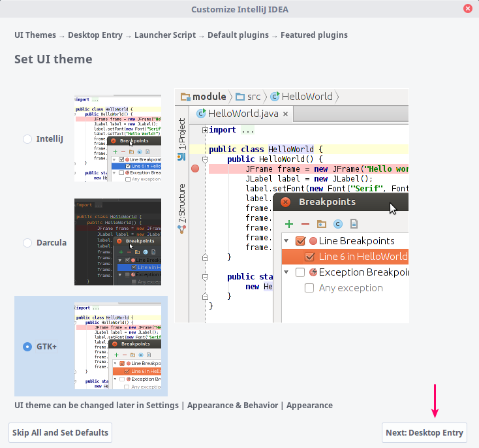Click the red close button of Breakpoints popup
Viewport: 479px width, 448px height.
coord(285,202)
